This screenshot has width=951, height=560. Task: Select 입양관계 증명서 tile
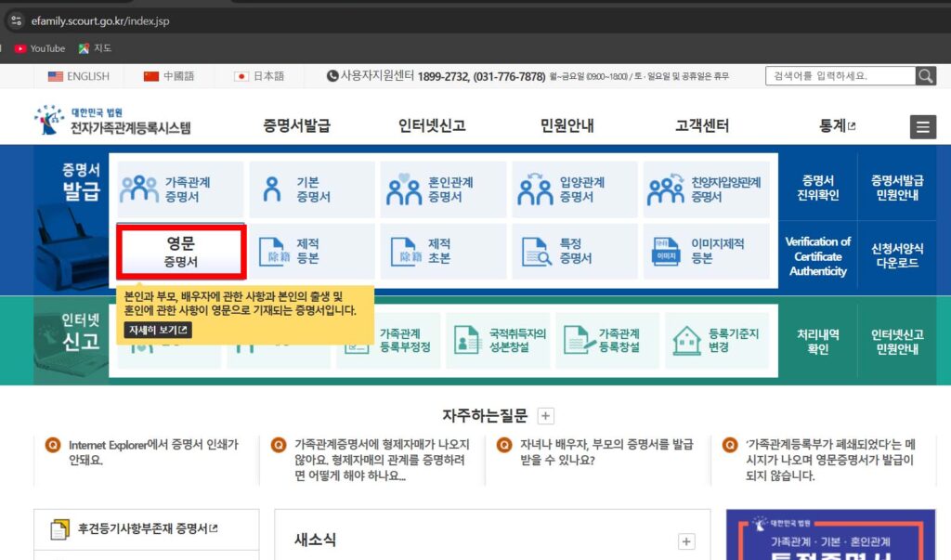pos(575,189)
